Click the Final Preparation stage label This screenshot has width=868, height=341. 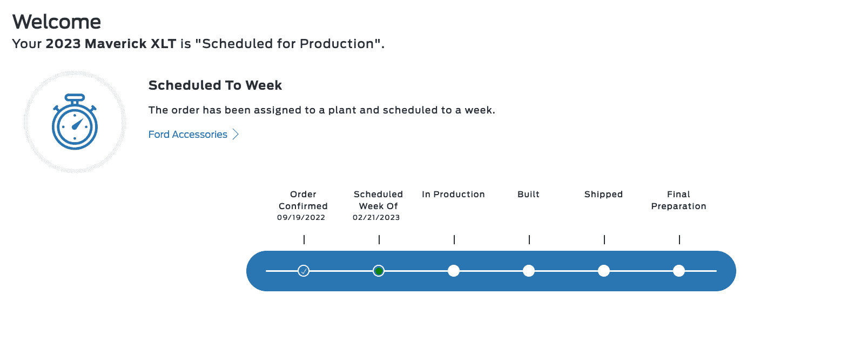coord(678,200)
